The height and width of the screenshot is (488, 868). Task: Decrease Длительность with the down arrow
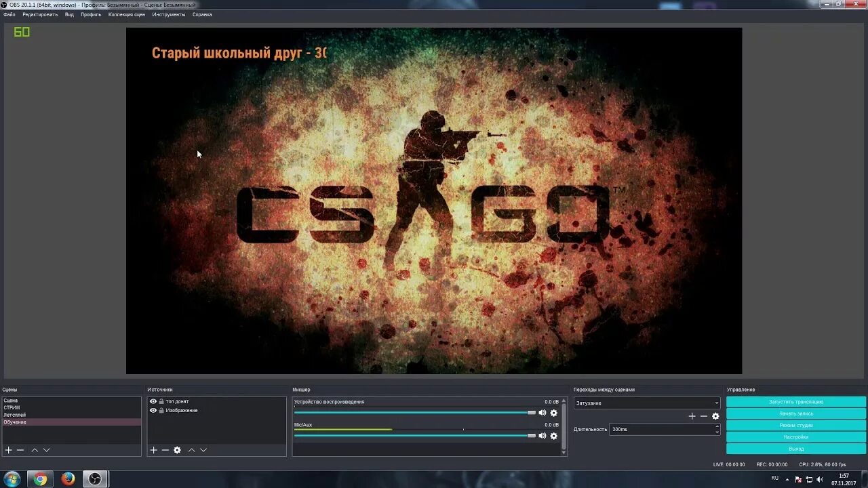coord(717,432)
